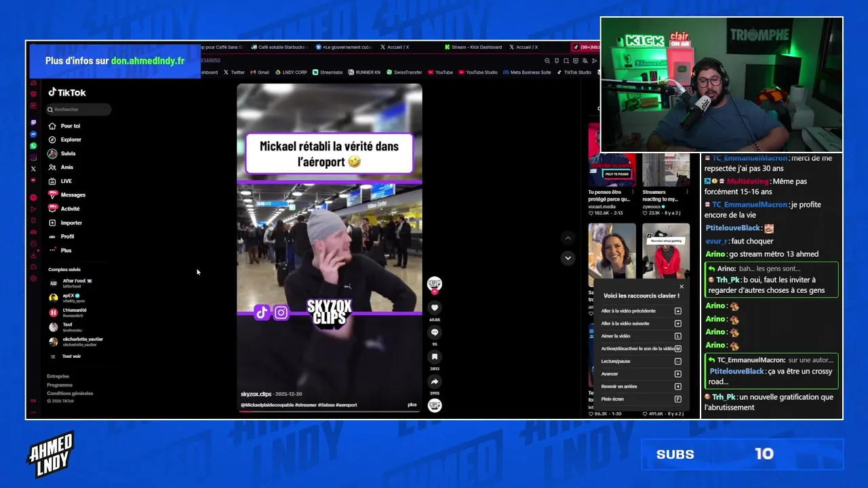Expand Tout voir followed accounts
Image resolution: width=868 pixels, height=488 pixels.
[x=66, y=356]
